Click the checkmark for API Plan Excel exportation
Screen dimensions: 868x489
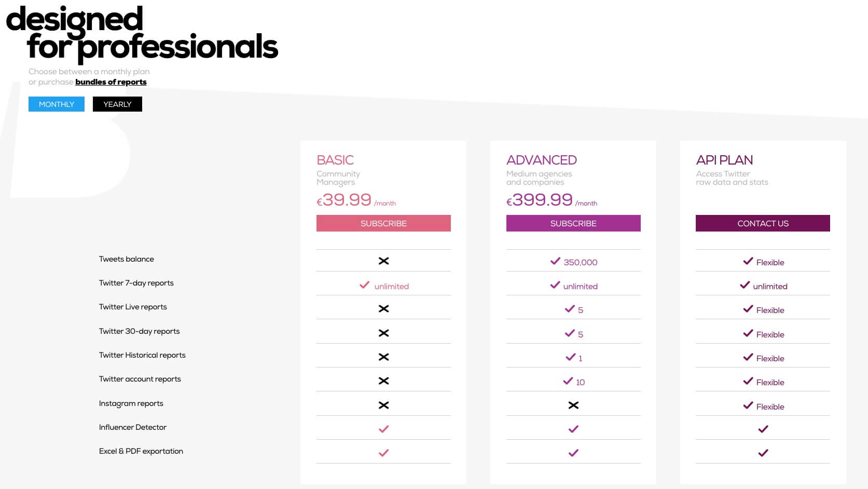coord(763,453)
